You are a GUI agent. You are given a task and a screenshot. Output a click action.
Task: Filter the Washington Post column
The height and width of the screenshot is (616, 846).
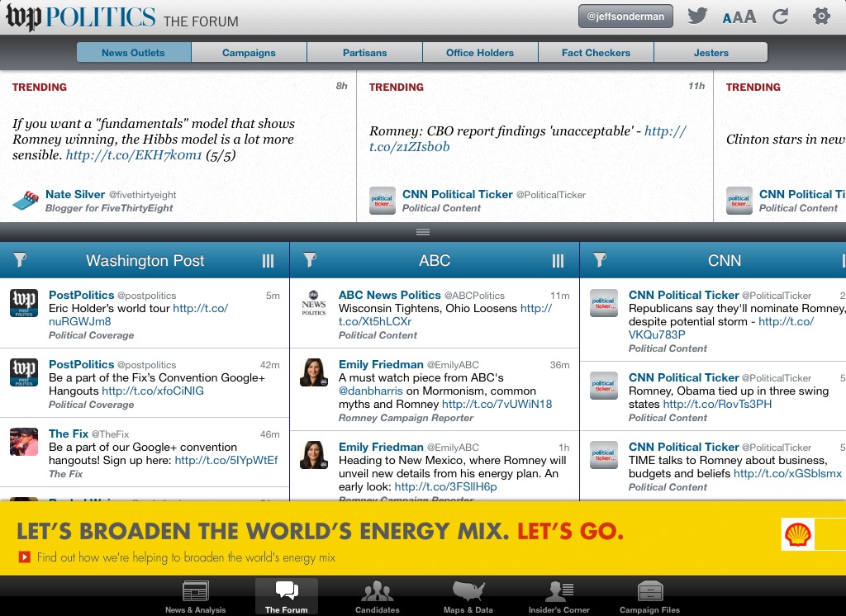pyautogui.click(x=20, y=260)
